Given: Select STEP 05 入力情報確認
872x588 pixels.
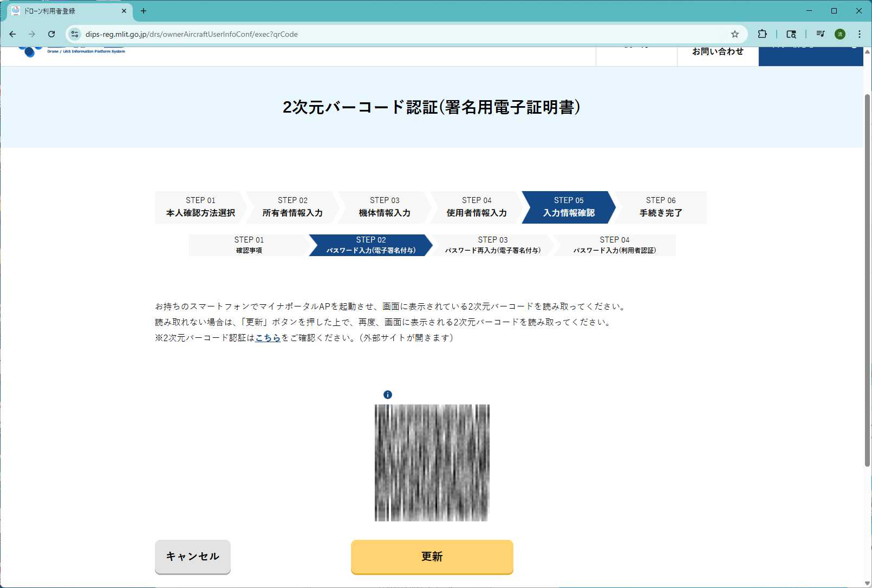Looking at the screenshot, I should tap(569, 207).
